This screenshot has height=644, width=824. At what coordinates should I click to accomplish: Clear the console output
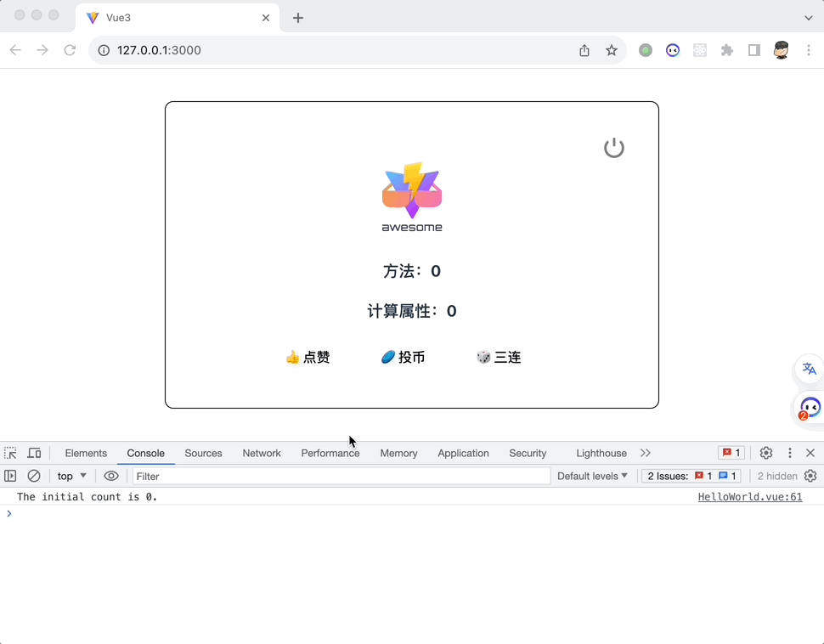(x=34, y=477)
